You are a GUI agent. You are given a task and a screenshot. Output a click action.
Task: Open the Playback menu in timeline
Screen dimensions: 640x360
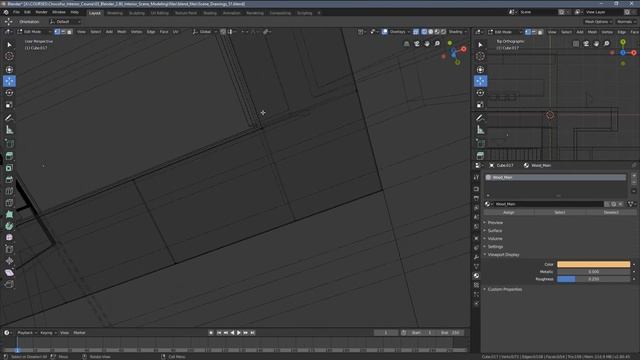[27, 333]
